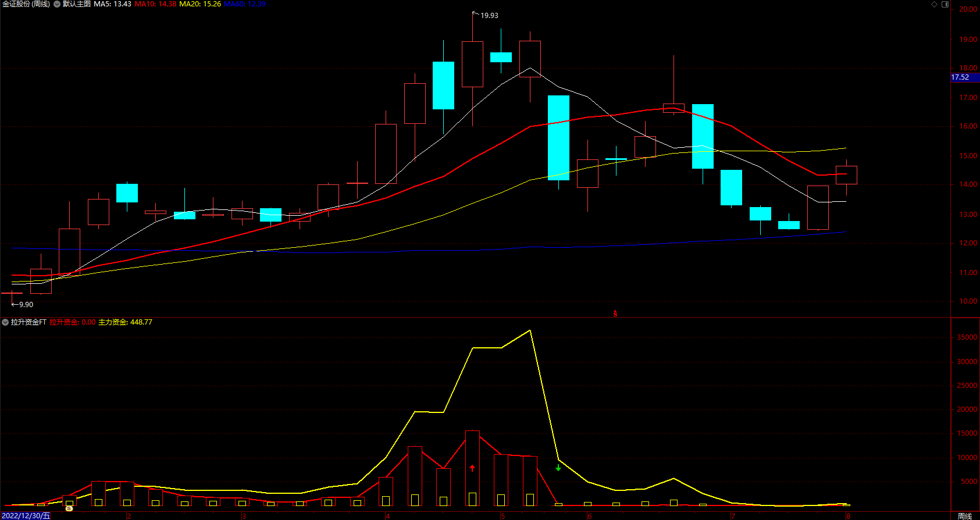Select the MA60: 12.39 indicator label
The width and height of the screenshot is (980, 520).
coord(245,4)
